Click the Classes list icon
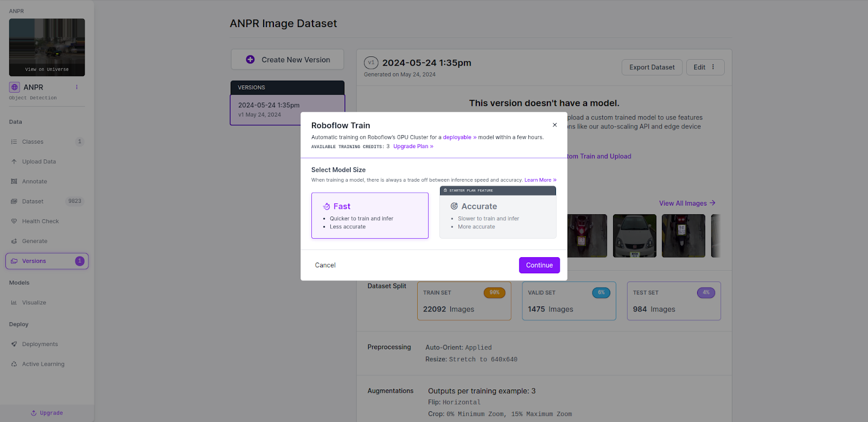 click(x=14, y=142)
